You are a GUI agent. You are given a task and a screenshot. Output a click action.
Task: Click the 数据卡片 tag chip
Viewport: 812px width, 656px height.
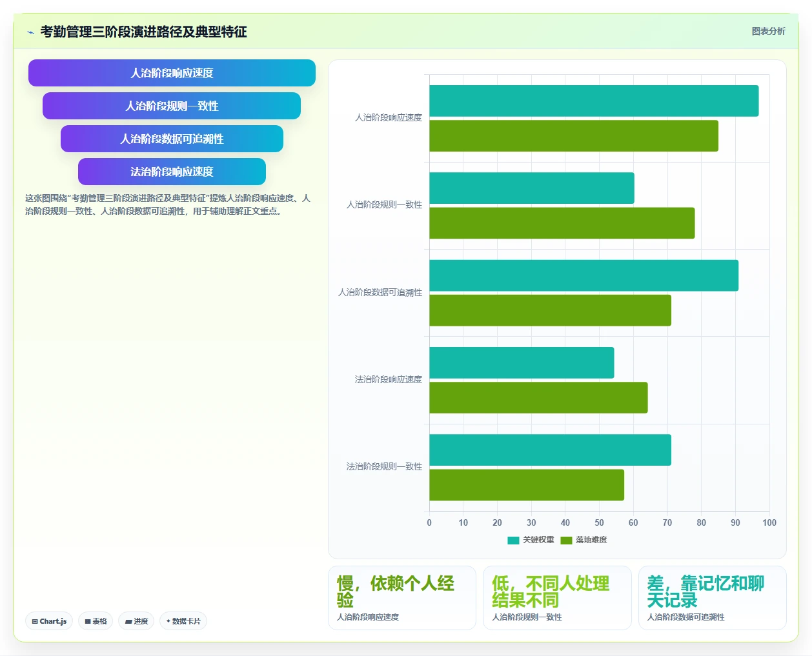(183, 621)
